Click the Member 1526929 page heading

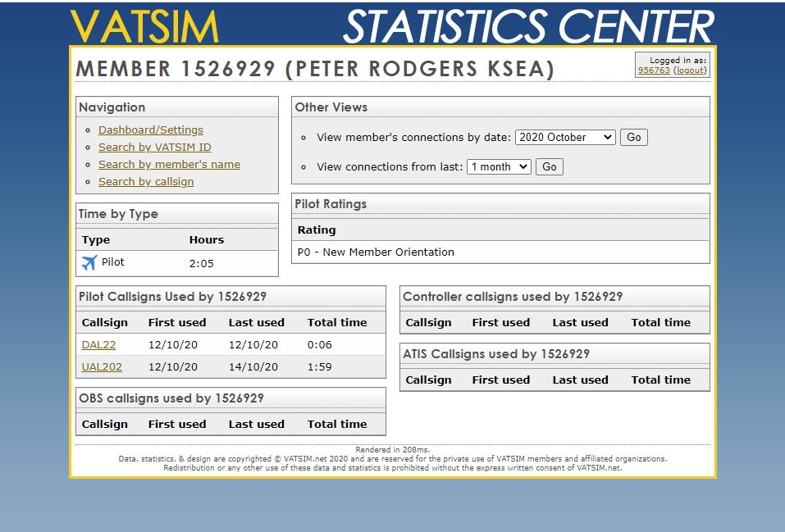tap(315, 70)
